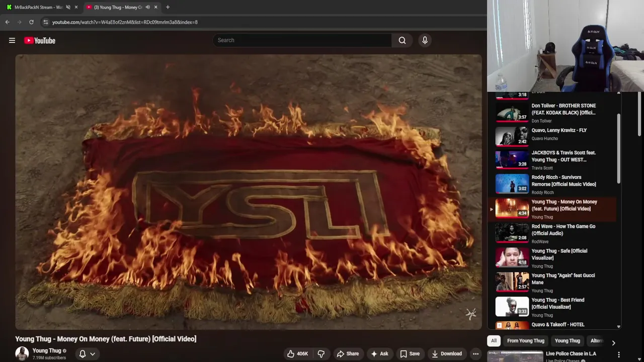Start voice search with the microphone icon
This screenshot has height=362, width=644.
(425, 40)
